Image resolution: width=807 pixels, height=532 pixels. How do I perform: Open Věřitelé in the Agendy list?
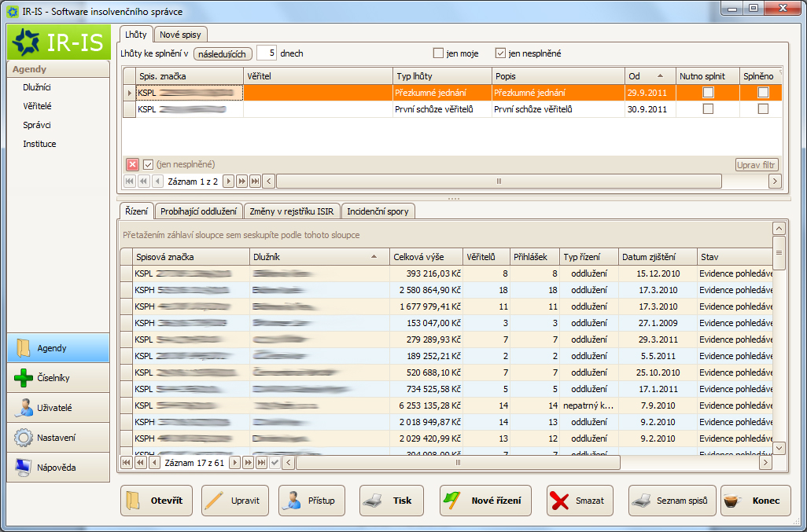[37, 106]
